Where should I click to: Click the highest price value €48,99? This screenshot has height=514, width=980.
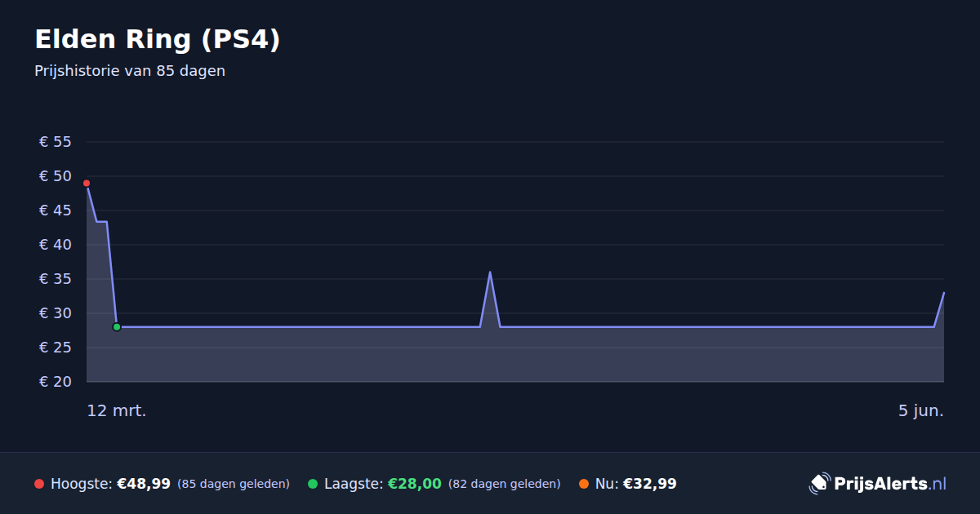pyautogui.click(x=144, y=484)
